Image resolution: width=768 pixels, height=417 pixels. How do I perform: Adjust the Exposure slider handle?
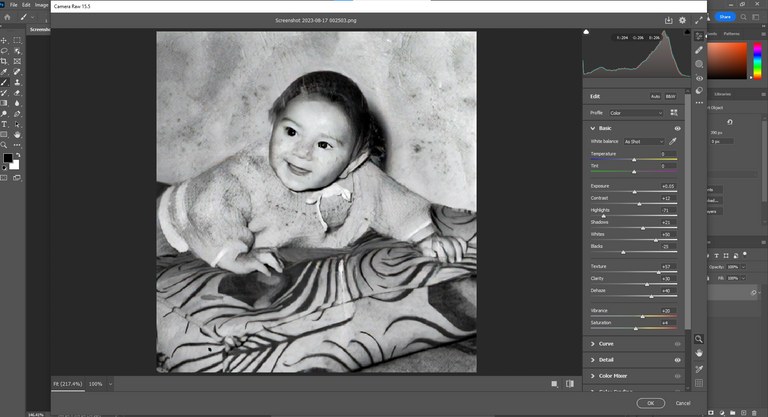[x=634, y=192]
